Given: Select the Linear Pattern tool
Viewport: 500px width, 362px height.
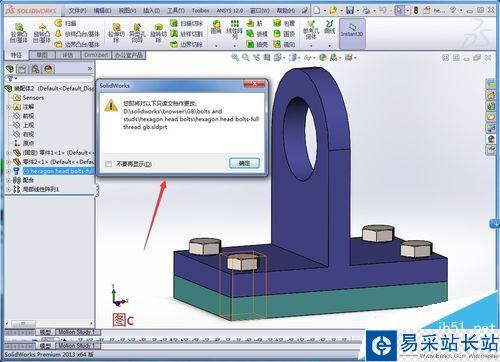Looking at the screenshot, I should pos(234,30).
